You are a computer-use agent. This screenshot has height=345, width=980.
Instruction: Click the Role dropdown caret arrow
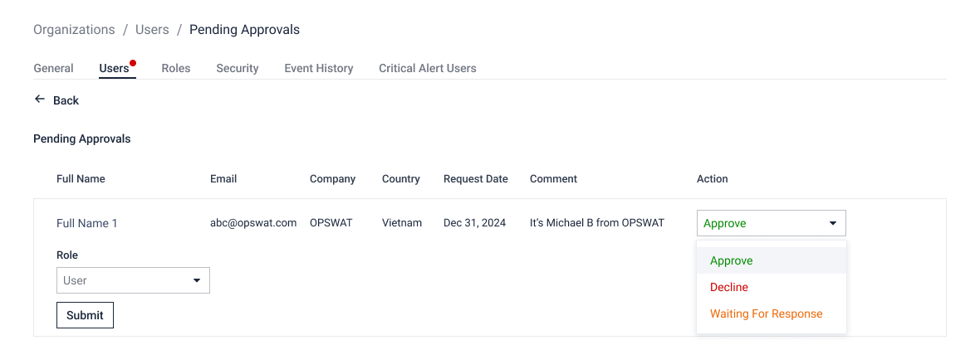[197, 281]
